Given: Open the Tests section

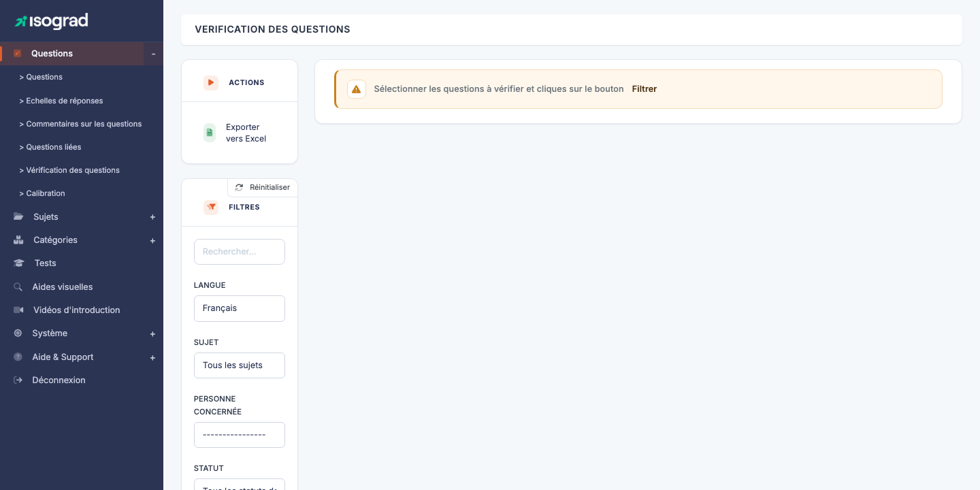Looking at the screenshot, I should pyautogui.click(x=46, y=263).
